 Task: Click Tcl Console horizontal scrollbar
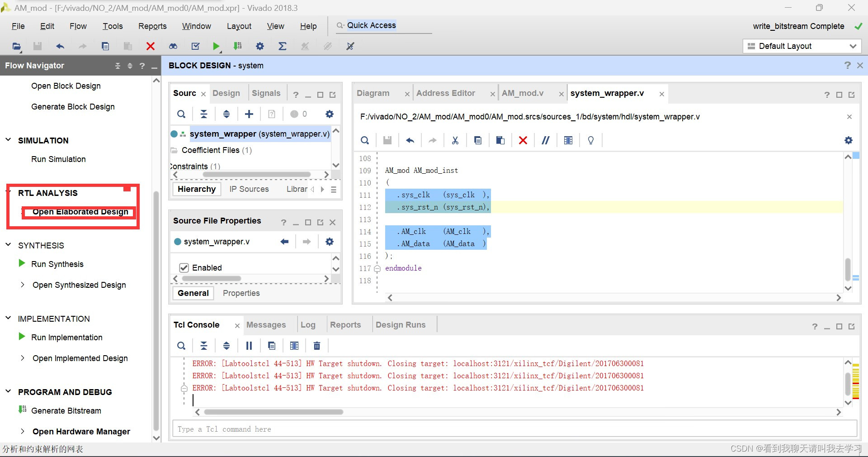[274, 412]
